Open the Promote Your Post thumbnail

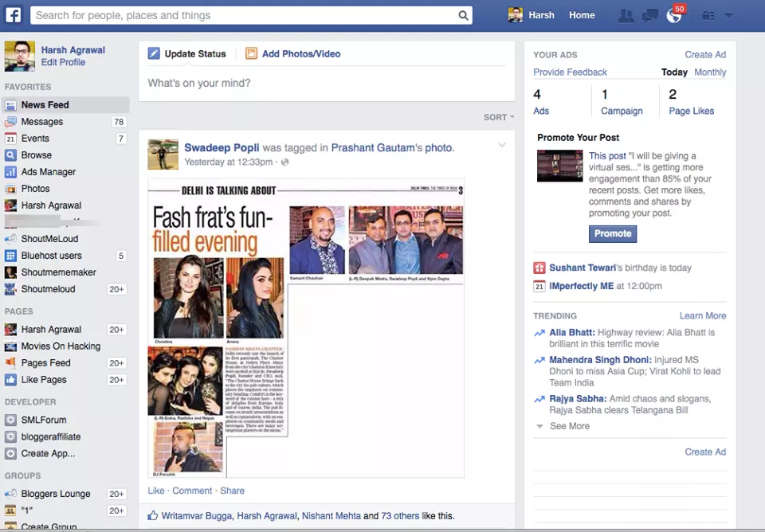pos(559,166)
